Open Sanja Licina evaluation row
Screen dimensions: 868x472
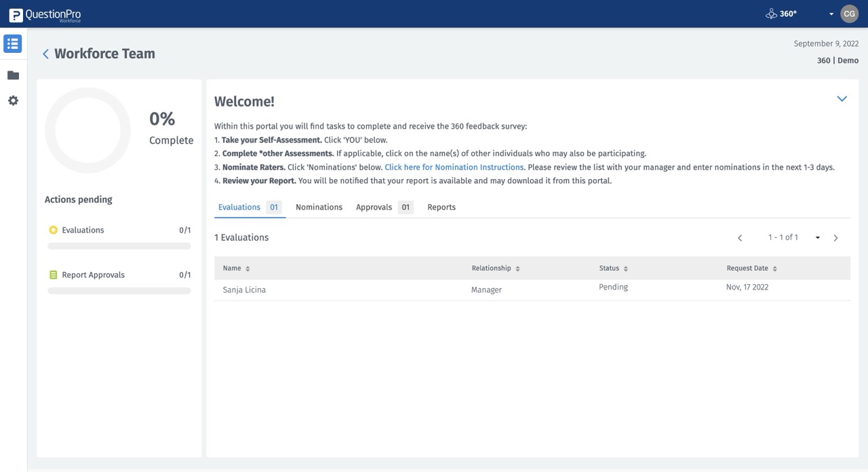(x=532, y=290)
